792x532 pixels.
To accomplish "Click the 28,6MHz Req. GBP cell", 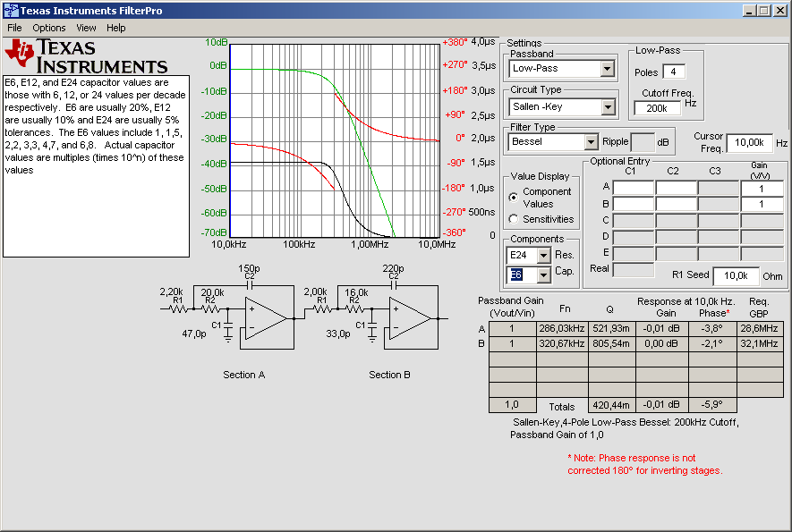I will [759, 329].
